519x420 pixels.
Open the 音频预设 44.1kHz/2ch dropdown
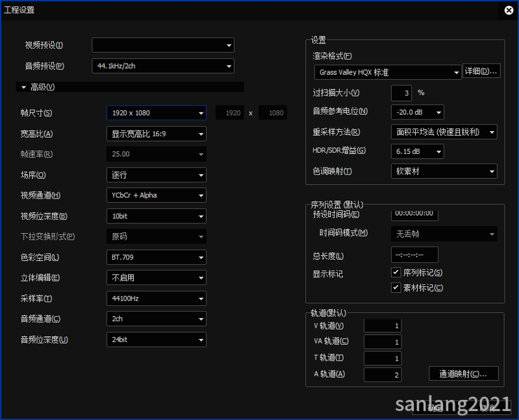tap(163, 66)
